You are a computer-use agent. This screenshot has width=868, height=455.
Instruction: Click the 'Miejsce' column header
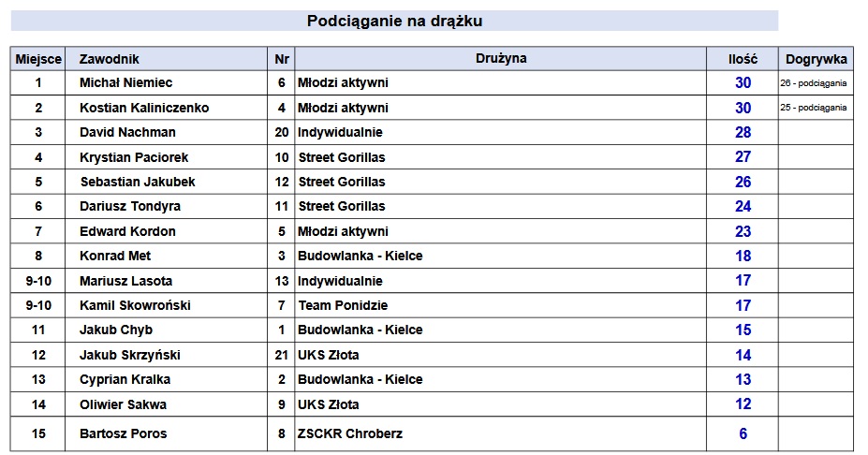pyautogui.click(x=38, y=59)
